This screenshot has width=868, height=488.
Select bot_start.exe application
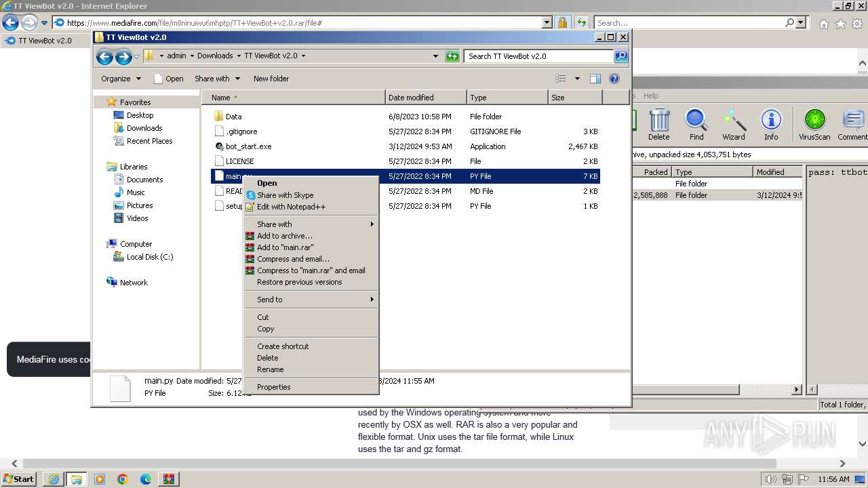tap(248, 146)
